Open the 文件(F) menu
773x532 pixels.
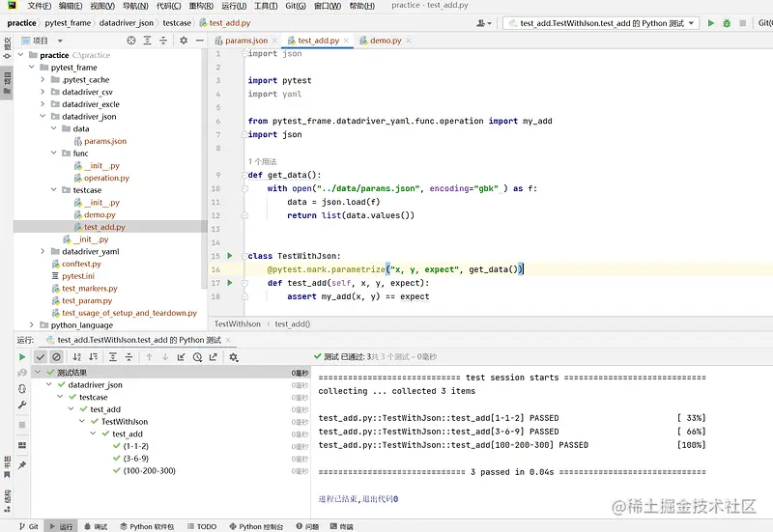click(39, 6)
